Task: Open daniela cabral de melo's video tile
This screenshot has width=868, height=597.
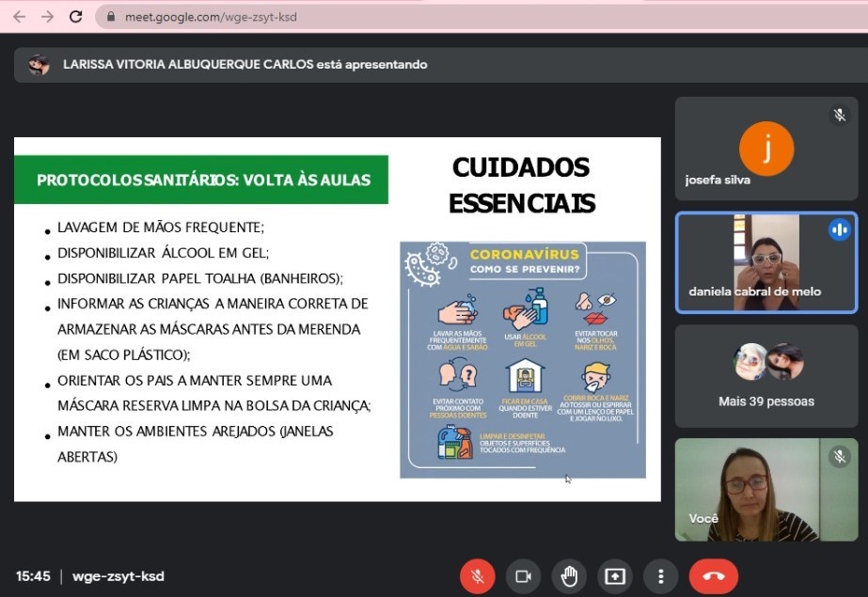Action: click(x=765, y=263)
